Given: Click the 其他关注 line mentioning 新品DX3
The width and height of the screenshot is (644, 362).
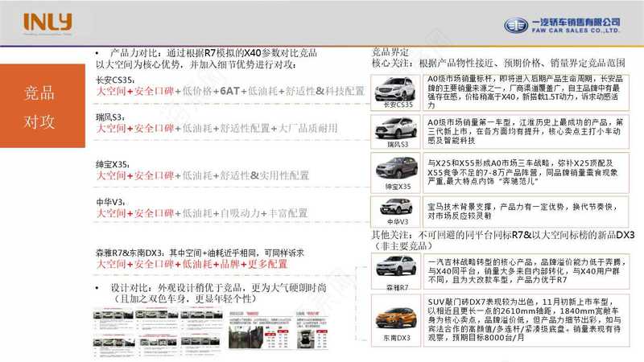Looking at the screenshot, I should [503, 235].
